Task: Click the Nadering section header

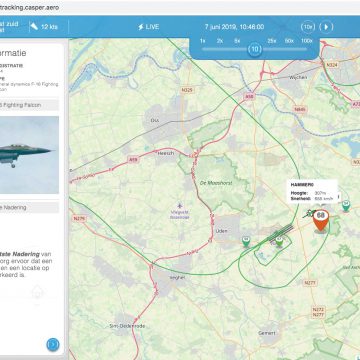Action: point(29,207)
